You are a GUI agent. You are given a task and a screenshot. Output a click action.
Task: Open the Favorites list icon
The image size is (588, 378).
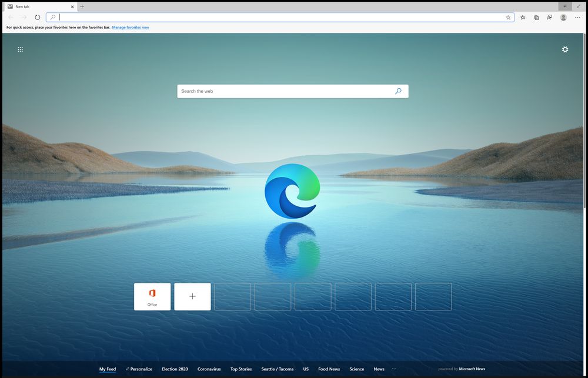[x=523, y=18]
